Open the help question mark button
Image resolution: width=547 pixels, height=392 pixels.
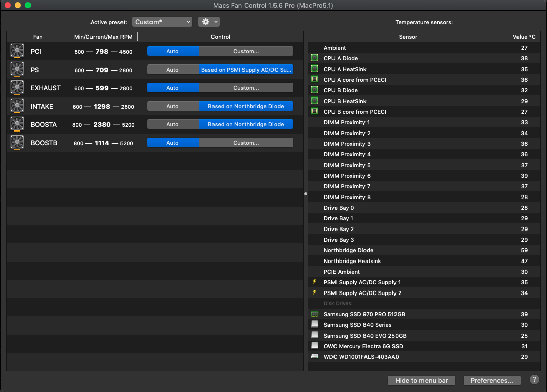coord(534,380)
